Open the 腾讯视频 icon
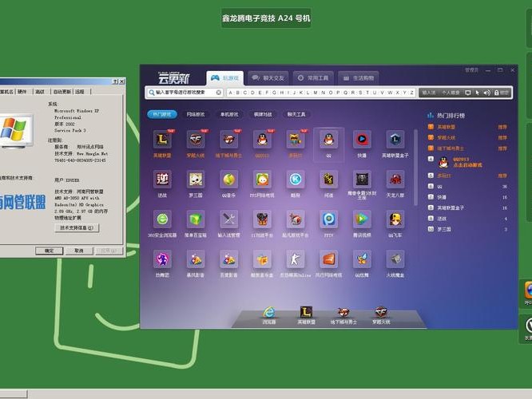 pyautogui.click(x=362, y=219)
